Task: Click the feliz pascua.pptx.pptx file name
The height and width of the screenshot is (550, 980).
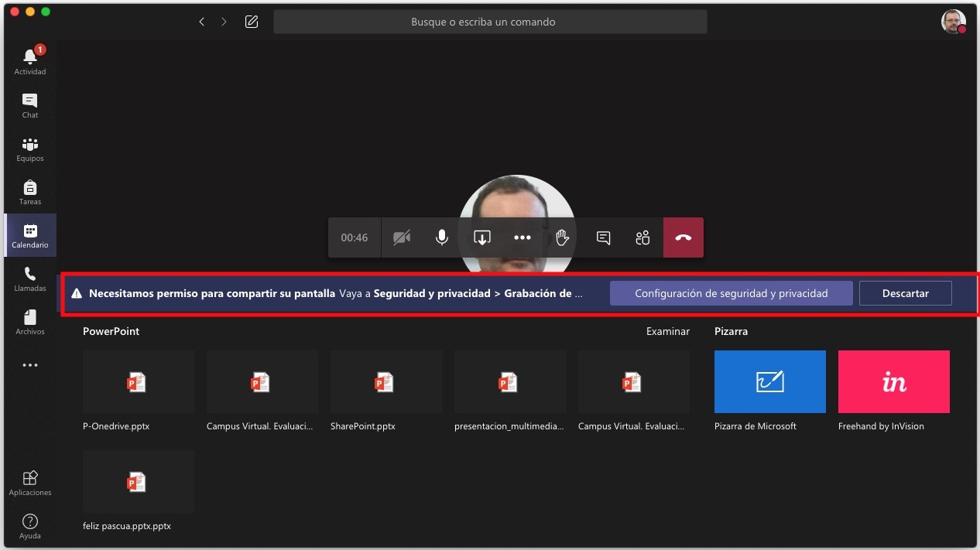Action: pyautogui.click(x=127, y=526)
